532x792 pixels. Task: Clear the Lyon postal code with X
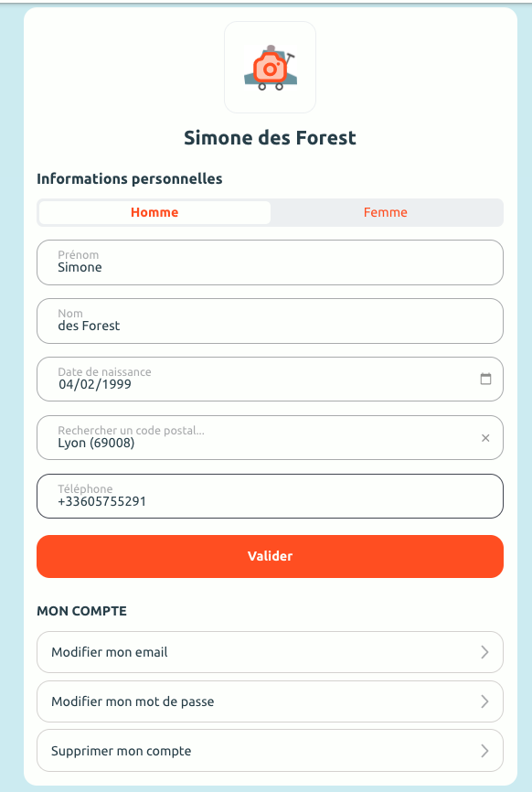pos(485,438)
